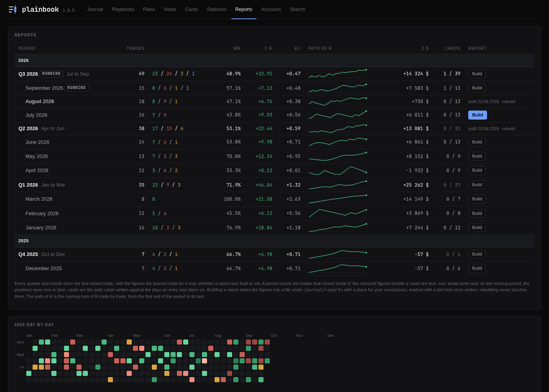Click the RUNNING badge beside September 2026

[76, 88]
